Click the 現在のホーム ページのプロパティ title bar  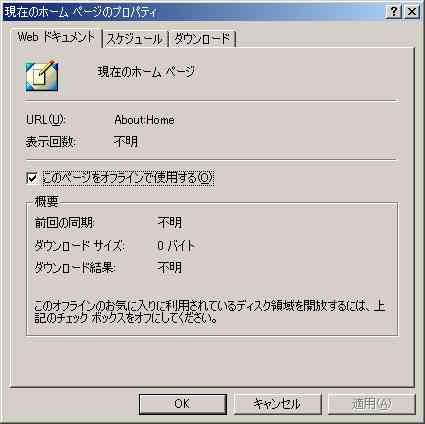click(193, 12)
